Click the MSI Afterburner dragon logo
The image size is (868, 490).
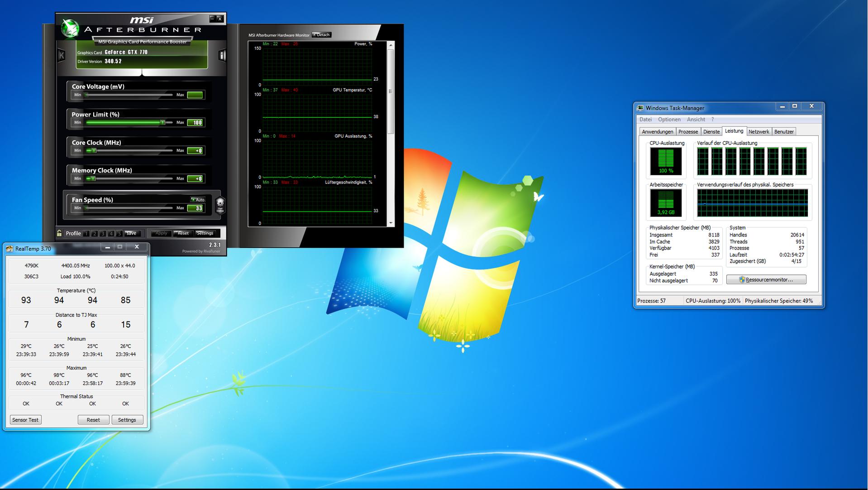70,29
